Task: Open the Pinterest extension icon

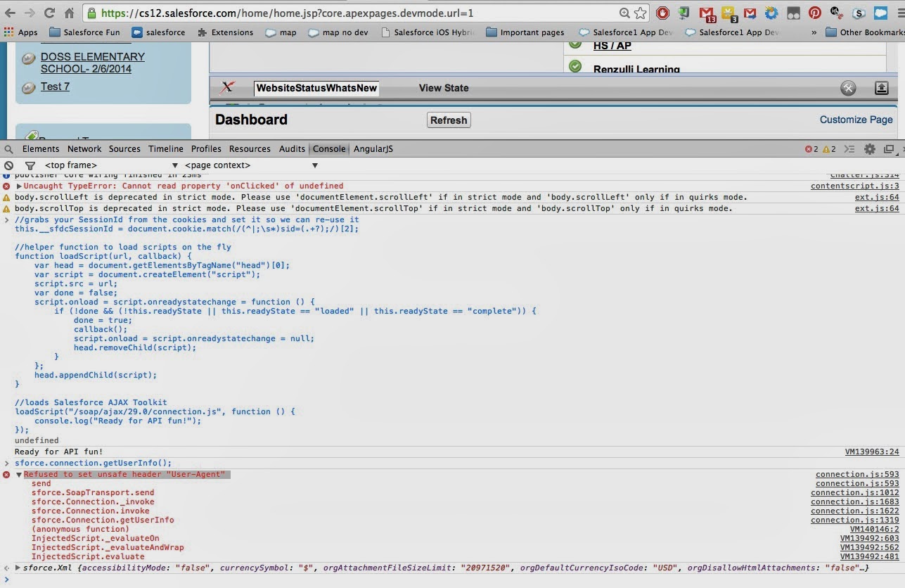Action: click(x=814, y=13)
